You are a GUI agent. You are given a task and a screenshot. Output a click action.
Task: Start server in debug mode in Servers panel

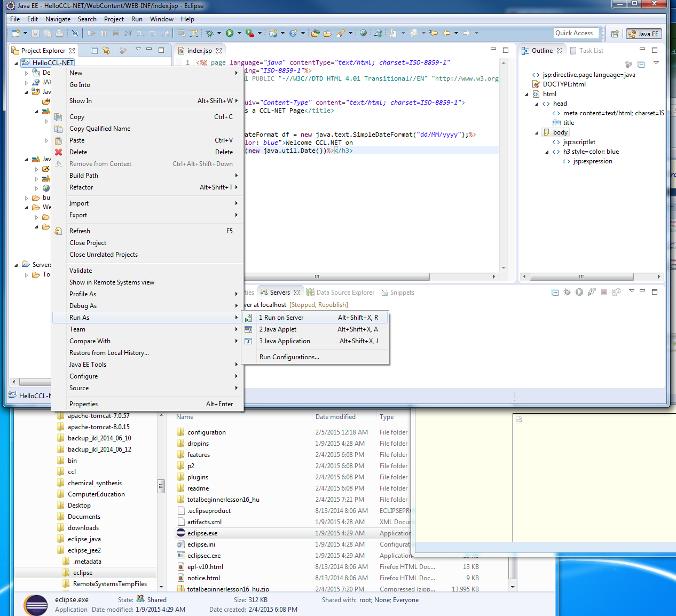tap(567, 292)
